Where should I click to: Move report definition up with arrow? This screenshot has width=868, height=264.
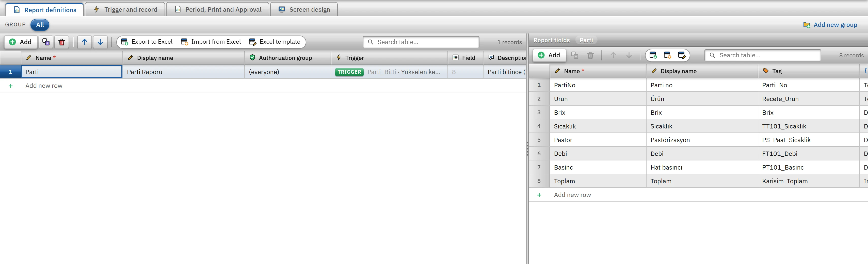tap(85, 42)
